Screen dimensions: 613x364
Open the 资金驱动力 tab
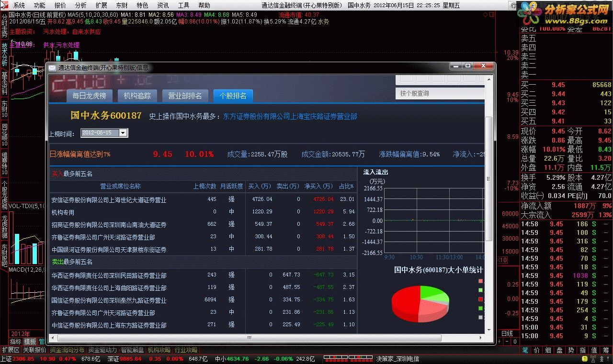coord(102,350)
